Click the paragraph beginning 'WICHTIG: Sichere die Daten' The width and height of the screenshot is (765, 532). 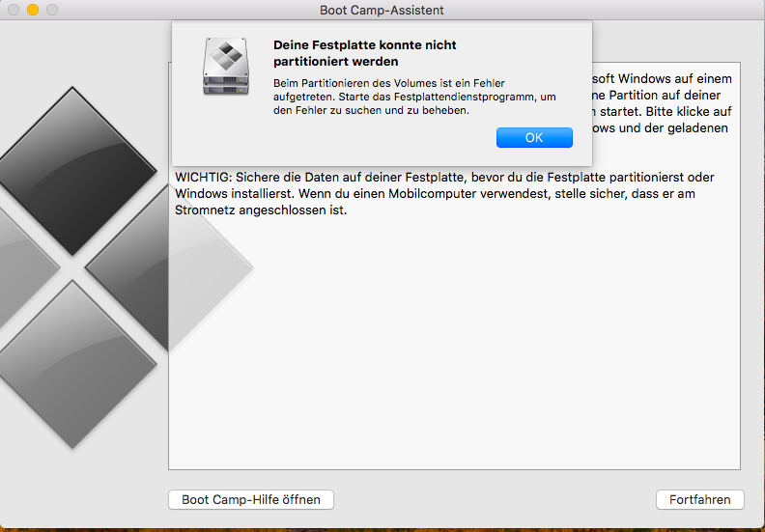pyautogui.click(x=444, y=194)
